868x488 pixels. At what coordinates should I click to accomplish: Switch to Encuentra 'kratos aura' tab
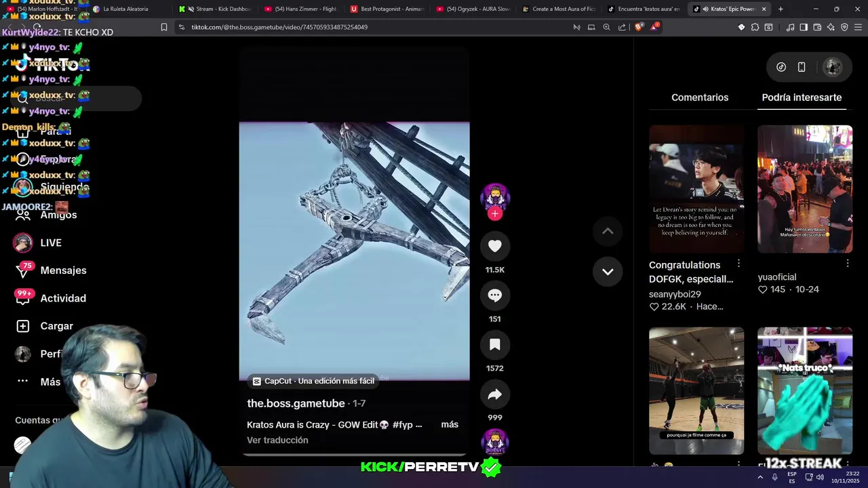pyautogui.click(x=644, y=9)
